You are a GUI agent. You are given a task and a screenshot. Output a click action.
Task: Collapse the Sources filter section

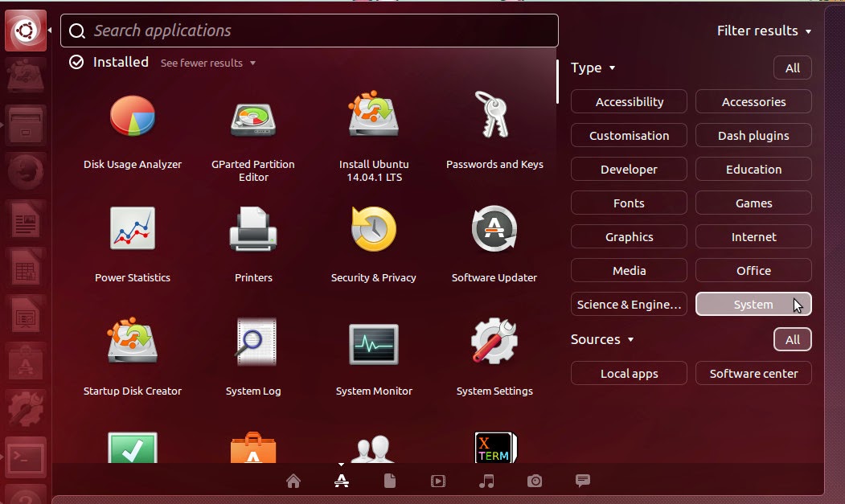click(x=602, y=339)
